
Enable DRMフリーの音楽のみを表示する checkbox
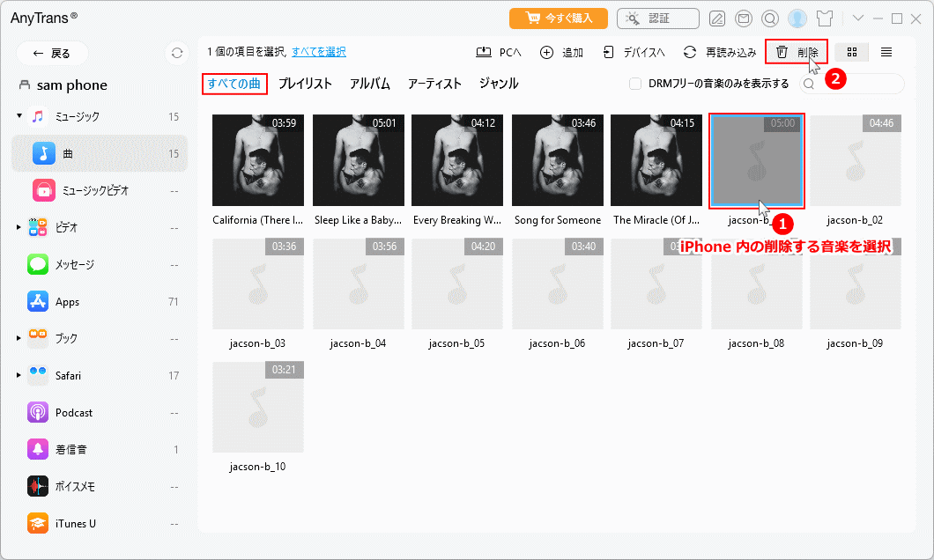pos(635,84)
